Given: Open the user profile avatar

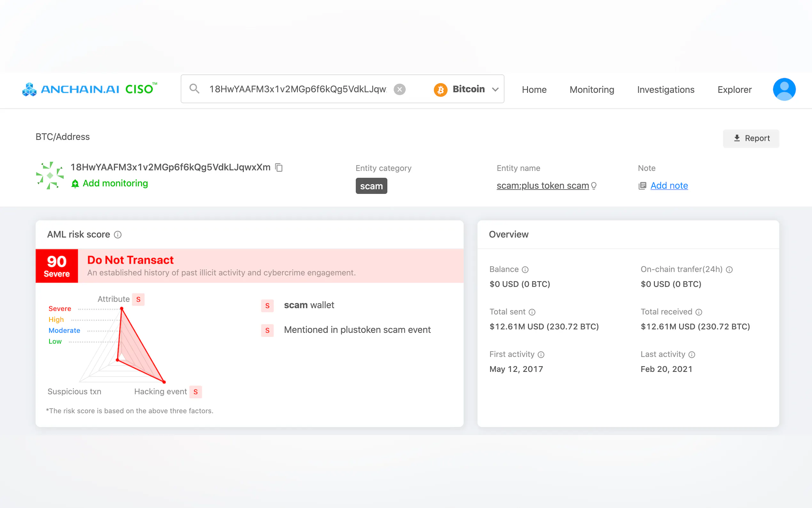Looking at the screenshot, I should tap(784, 89).
